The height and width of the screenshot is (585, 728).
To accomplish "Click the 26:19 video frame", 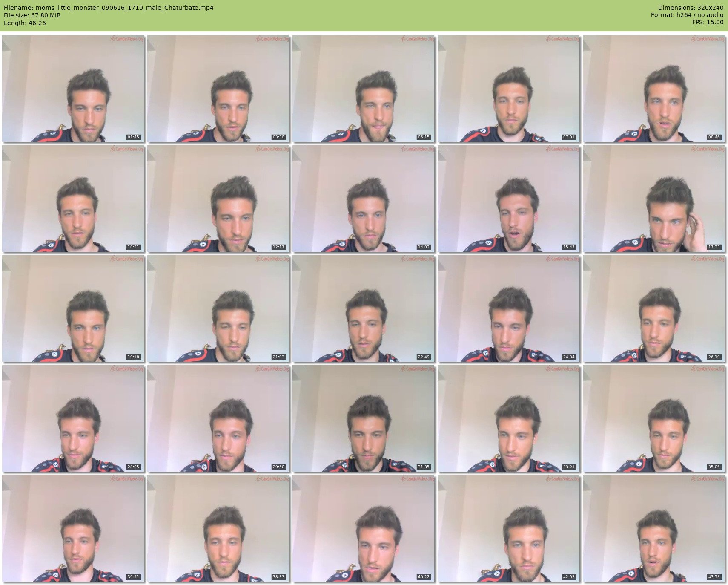I will coord(654,308).
